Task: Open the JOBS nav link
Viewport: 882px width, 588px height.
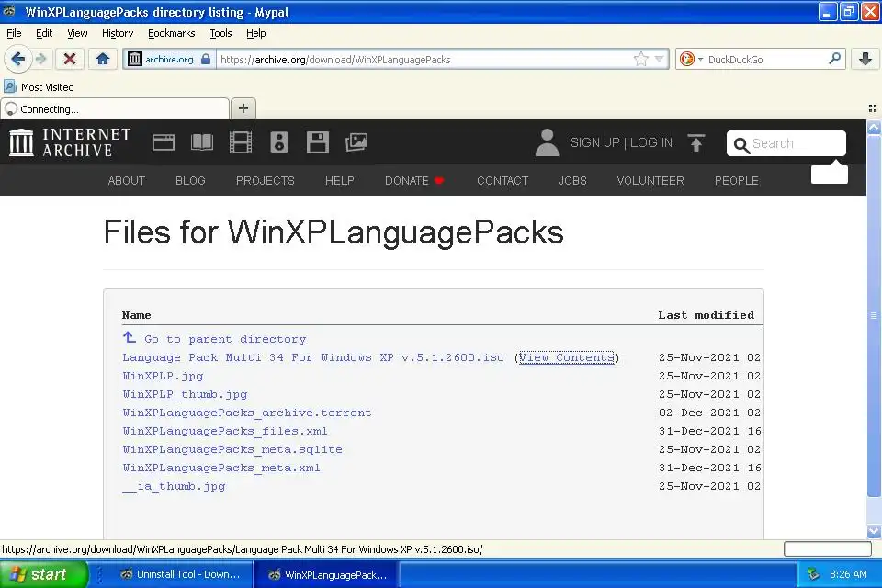Action: pyautogui.click(x=572, y=181)
